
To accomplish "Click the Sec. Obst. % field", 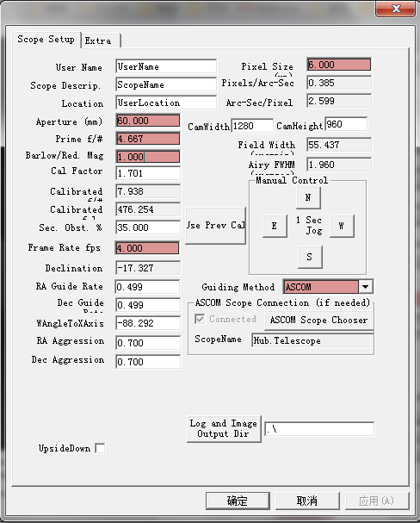I will click(148, 227).
